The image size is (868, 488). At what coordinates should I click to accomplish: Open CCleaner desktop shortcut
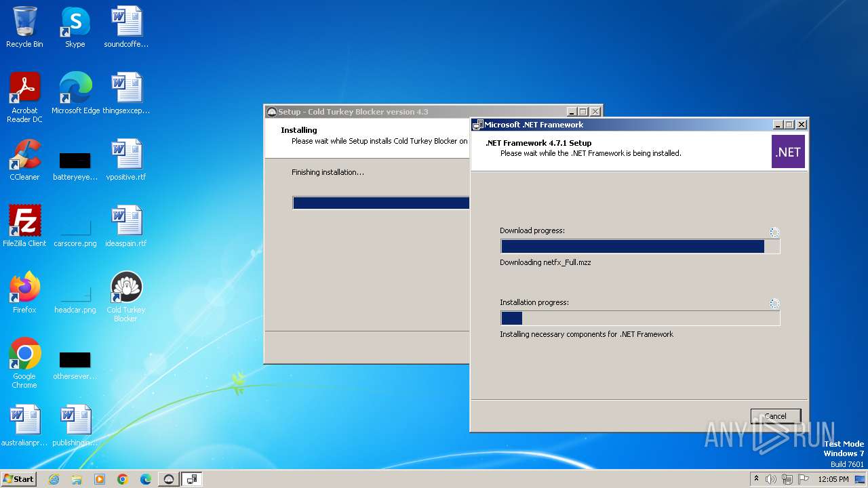point(24,159)
